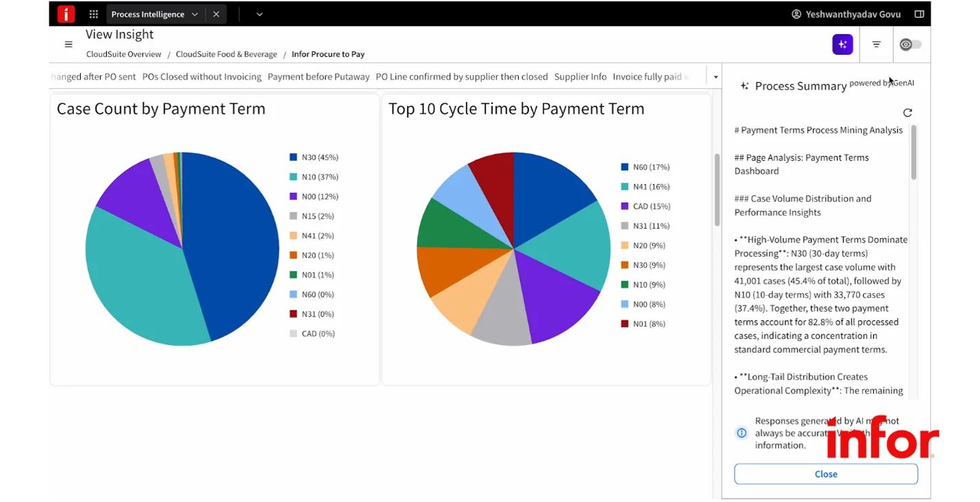Open user profile Yeshwanthyadav Govu
Screen dimensions: 980x502
pos(846,14)
